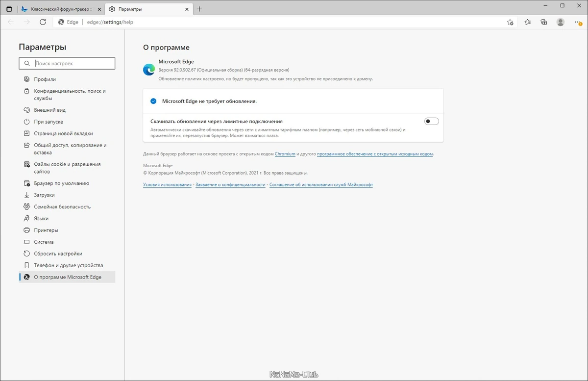Open Телефон и другие устройства section
588x381 pixels.
(67, 265)
